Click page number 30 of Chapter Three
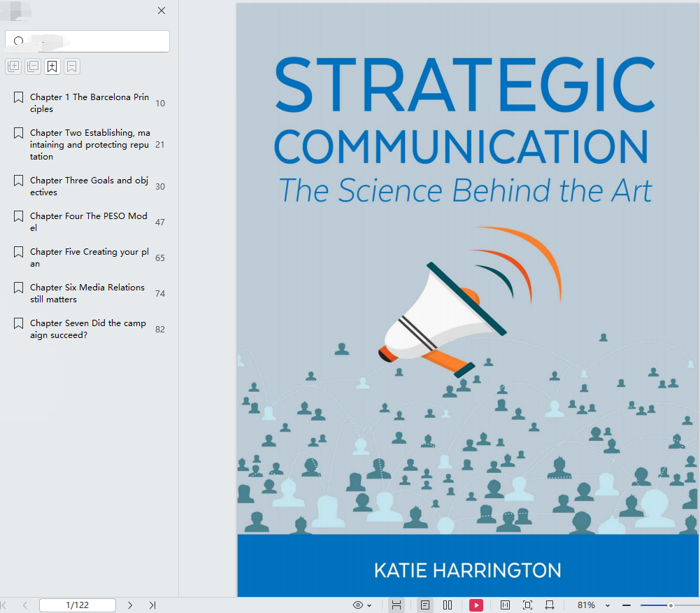This screenshot has height=613, width=700. (x=160, y=186)
